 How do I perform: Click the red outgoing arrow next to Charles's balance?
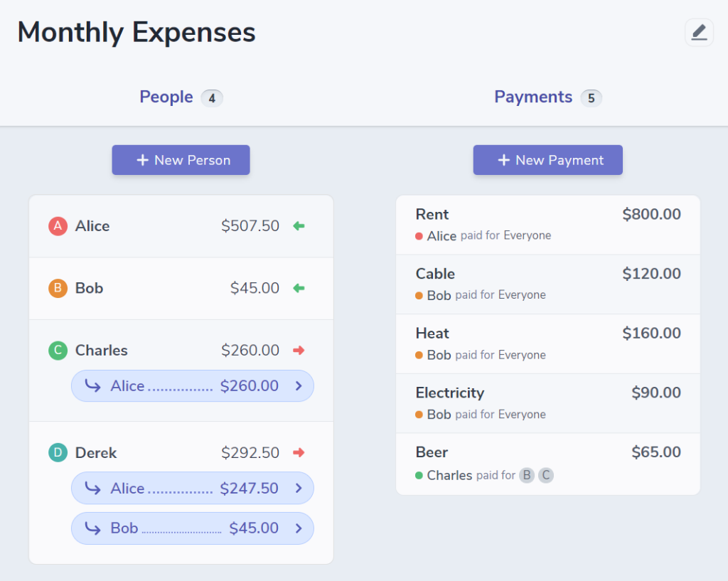pyautogui.click(x=299, y=350)
